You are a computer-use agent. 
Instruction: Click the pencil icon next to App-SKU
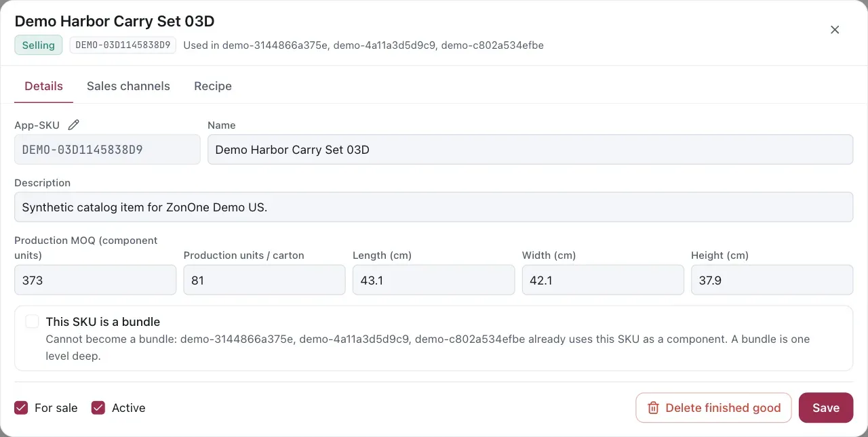tap(74, 125)
